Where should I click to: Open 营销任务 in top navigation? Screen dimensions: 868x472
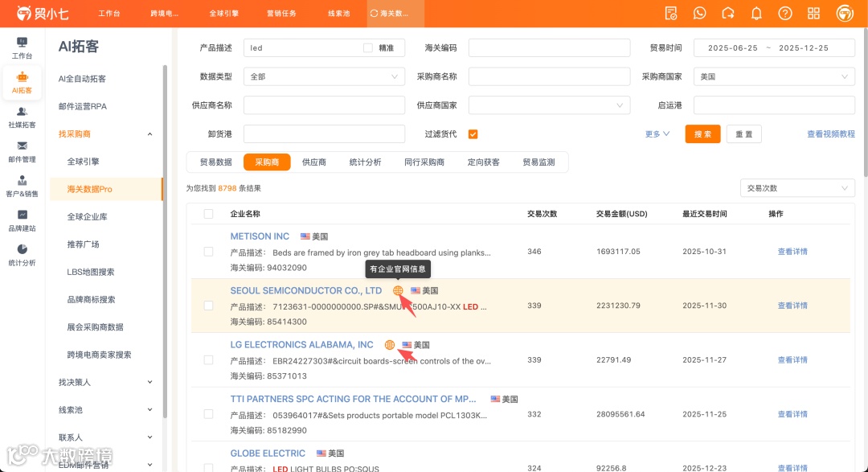tap(281, 14)
